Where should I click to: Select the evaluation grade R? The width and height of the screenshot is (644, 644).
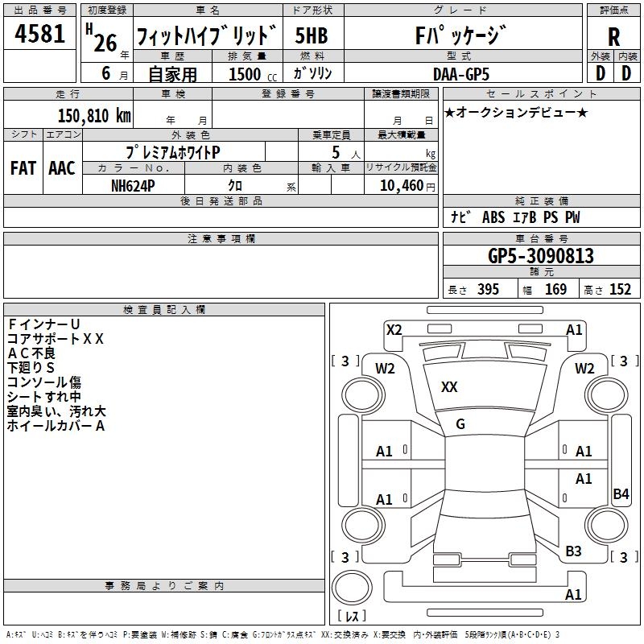613,36
